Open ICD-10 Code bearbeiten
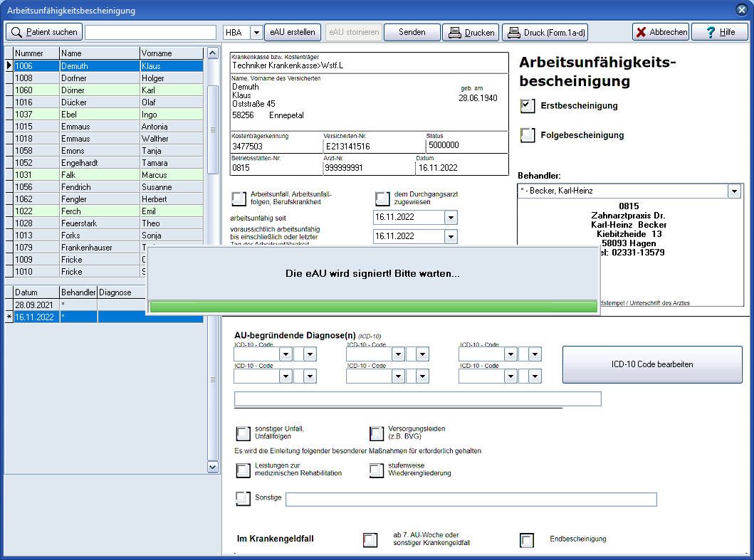Viewport: 754px width, 560px height. pyautogui.click(x=652, y=364)
